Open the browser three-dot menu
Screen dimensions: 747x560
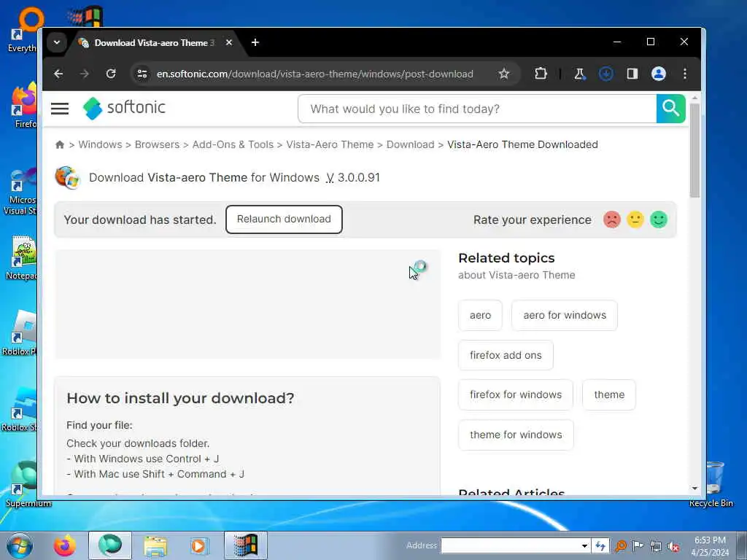[684, 74]
